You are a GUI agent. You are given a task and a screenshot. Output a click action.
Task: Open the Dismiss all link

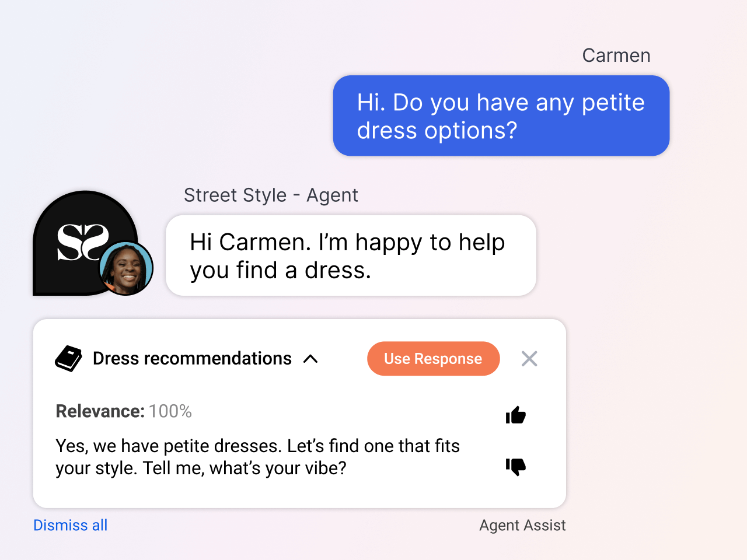click(70, 525)
